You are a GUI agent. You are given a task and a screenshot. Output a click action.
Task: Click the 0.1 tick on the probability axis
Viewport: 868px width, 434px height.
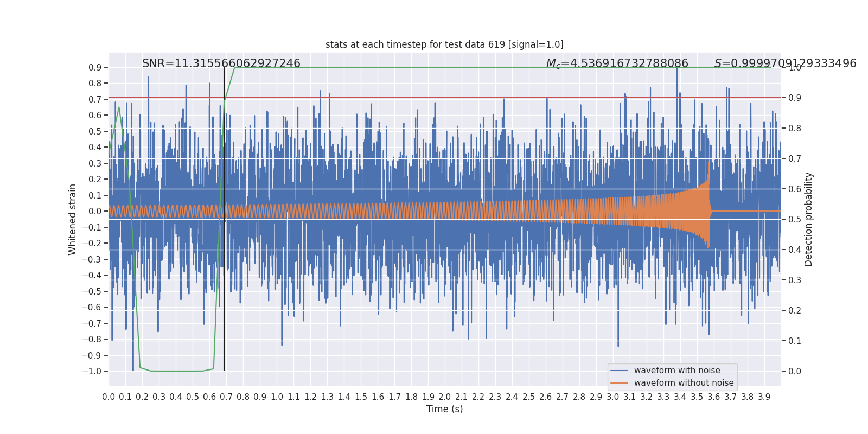coord(795,341)
